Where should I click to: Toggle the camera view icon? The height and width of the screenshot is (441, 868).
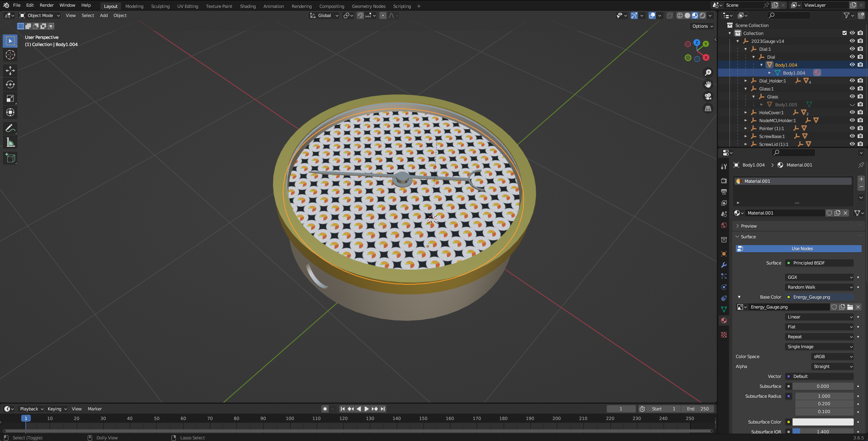pos(708,96)
